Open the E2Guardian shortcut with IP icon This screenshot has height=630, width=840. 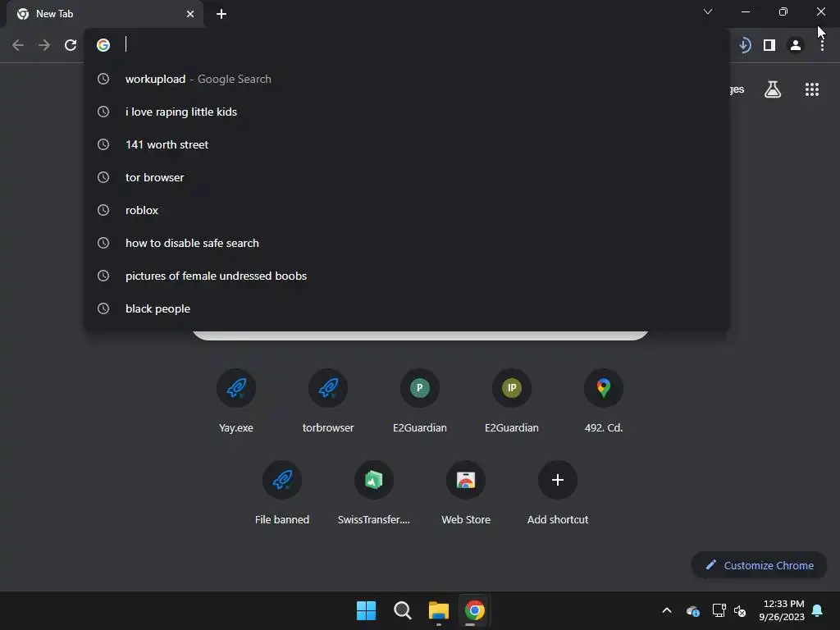[512, 401]
